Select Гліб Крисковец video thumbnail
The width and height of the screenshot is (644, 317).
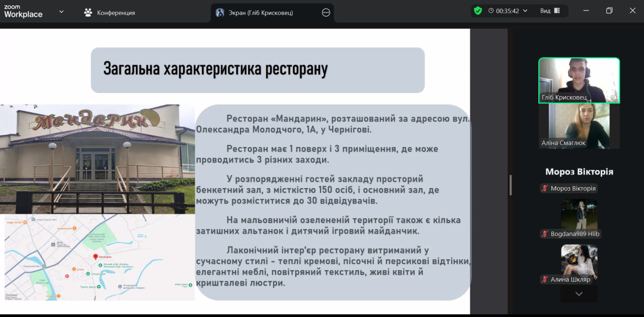[579, 81]
